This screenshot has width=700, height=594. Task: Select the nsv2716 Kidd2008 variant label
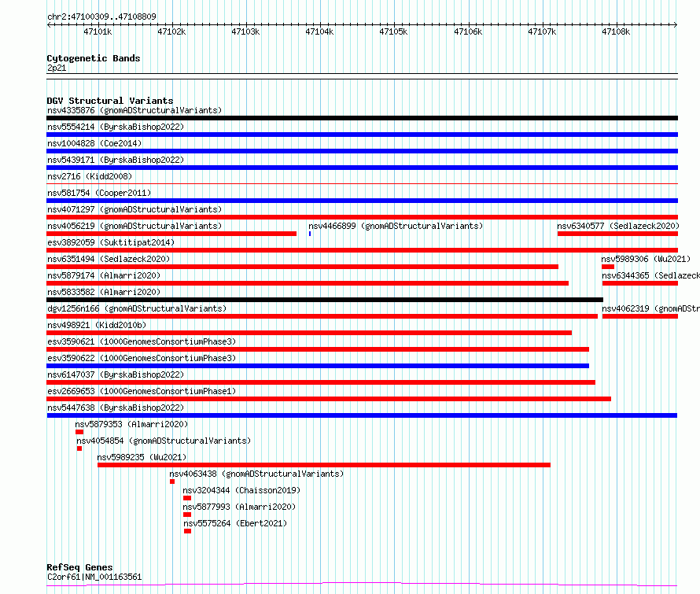(x=90, y=176)
